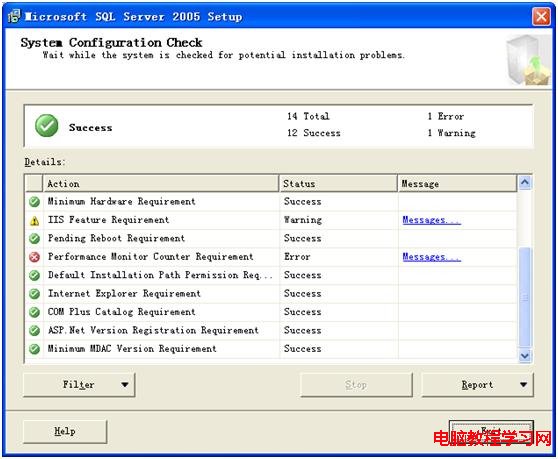Click the details list scrollbar thumb
This screenshot has height=459, width=558.
pos(525,297)
